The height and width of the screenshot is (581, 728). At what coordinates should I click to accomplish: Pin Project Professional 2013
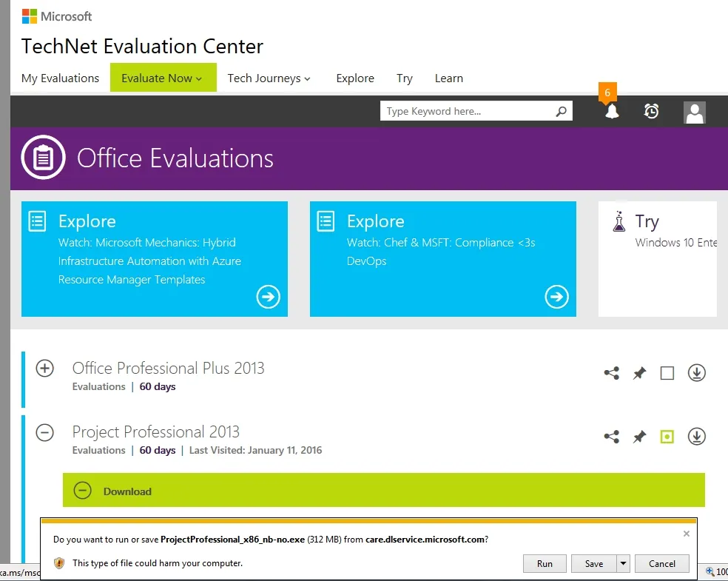point(639,437)
